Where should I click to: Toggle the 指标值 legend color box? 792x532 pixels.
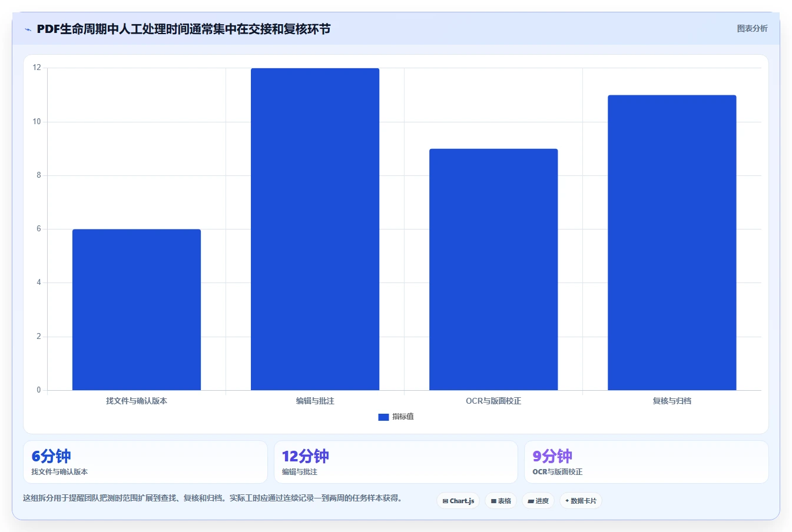click(383, 417)
